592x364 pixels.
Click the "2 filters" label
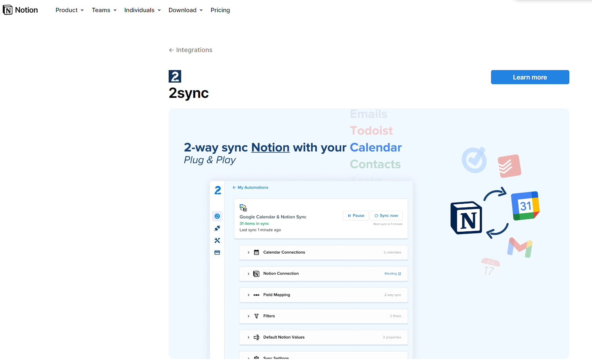(x=396, y=316)
